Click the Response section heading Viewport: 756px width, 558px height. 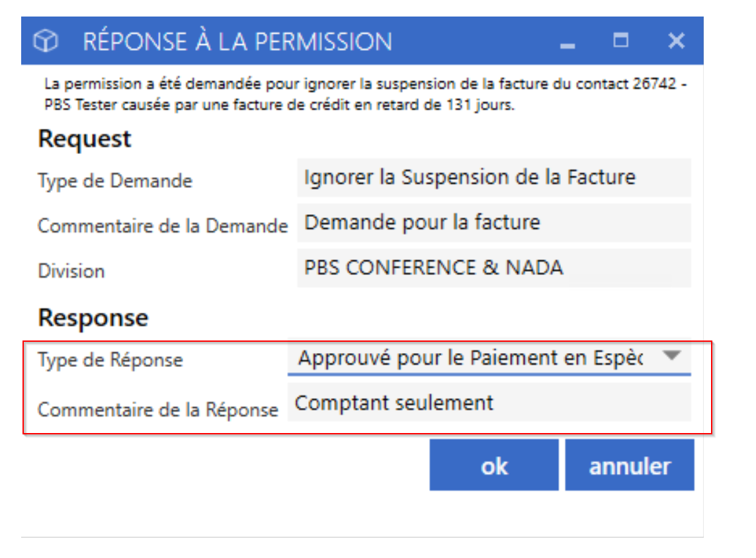[x=93, y=318]
